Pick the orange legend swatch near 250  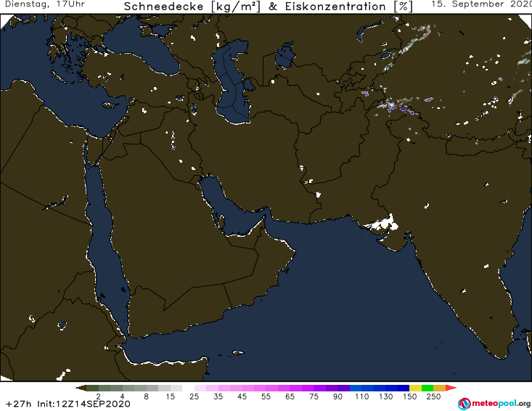(x=439, y=388)
